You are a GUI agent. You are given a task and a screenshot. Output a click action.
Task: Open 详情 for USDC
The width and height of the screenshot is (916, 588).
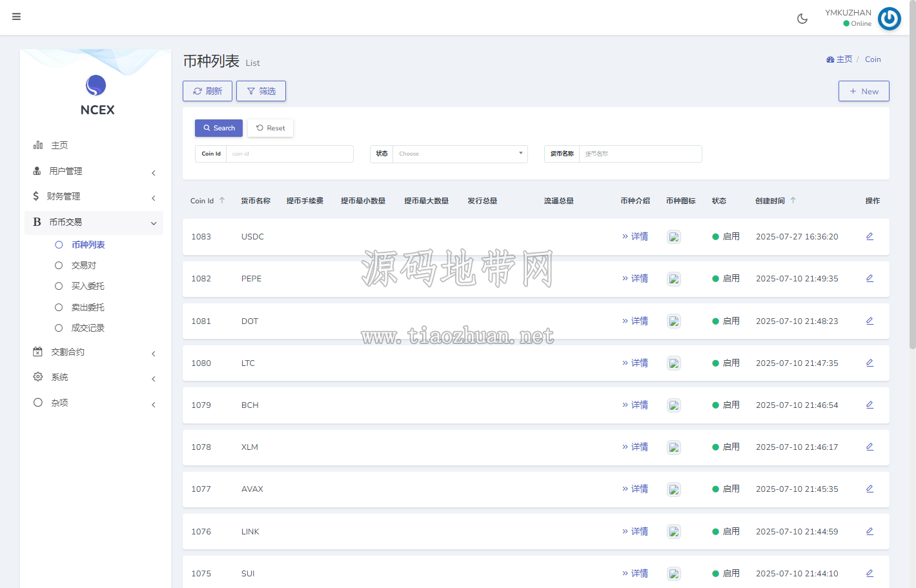click(635, 236)
